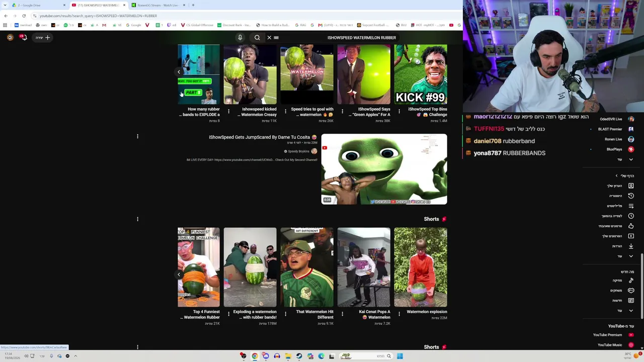Click the address bar URL

[98, 16]
